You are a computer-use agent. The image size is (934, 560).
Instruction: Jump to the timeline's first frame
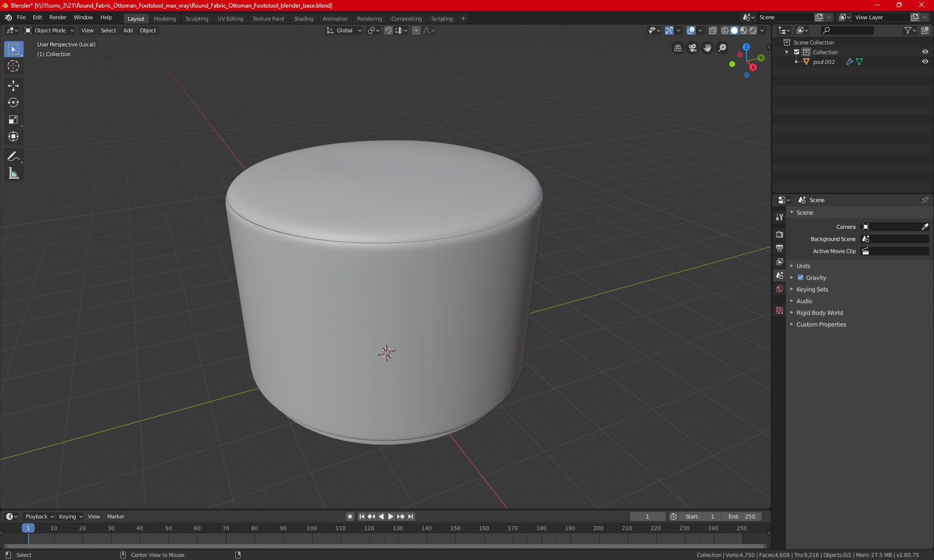[x=362, y=516]
